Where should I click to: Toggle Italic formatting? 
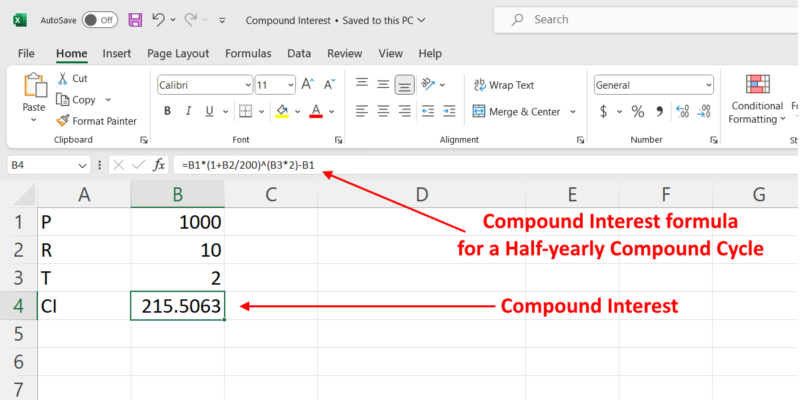pos(188,111)
